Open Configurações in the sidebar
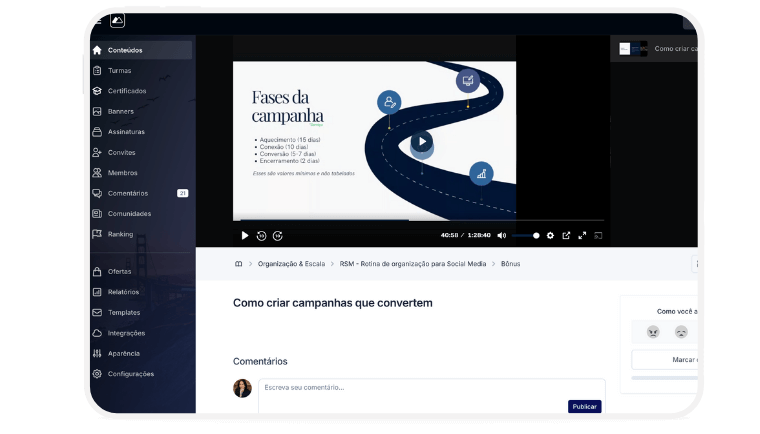760x434 pixels. 130,374
